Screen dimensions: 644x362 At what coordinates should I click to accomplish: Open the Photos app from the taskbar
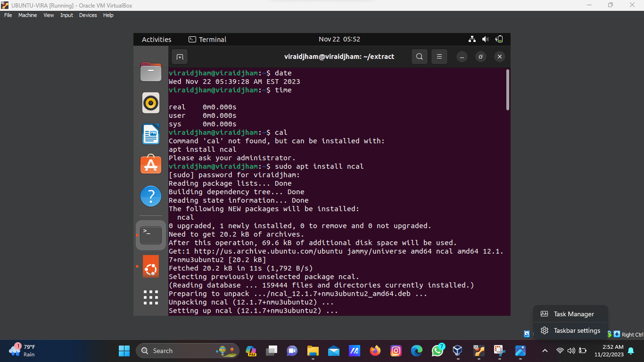point(520,351)
